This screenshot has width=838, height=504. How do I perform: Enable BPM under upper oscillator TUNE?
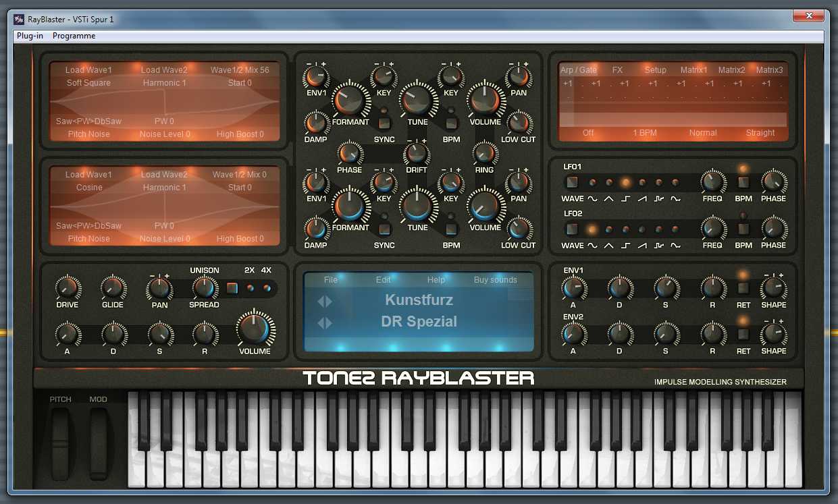coord(451,123)
